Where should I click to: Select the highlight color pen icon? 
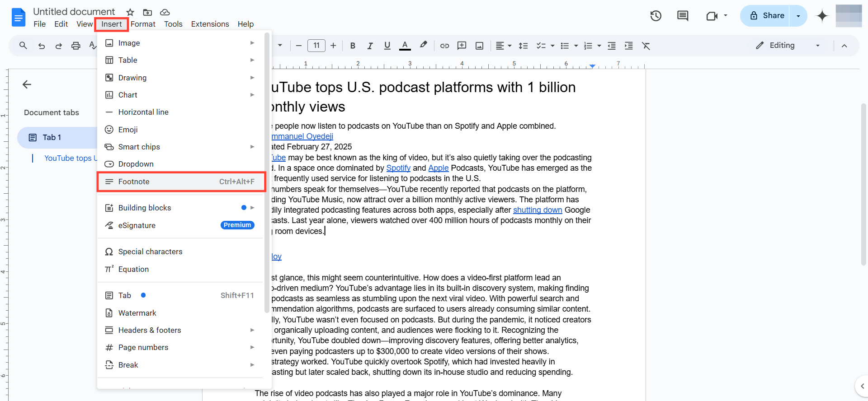(x=423, y=45)
